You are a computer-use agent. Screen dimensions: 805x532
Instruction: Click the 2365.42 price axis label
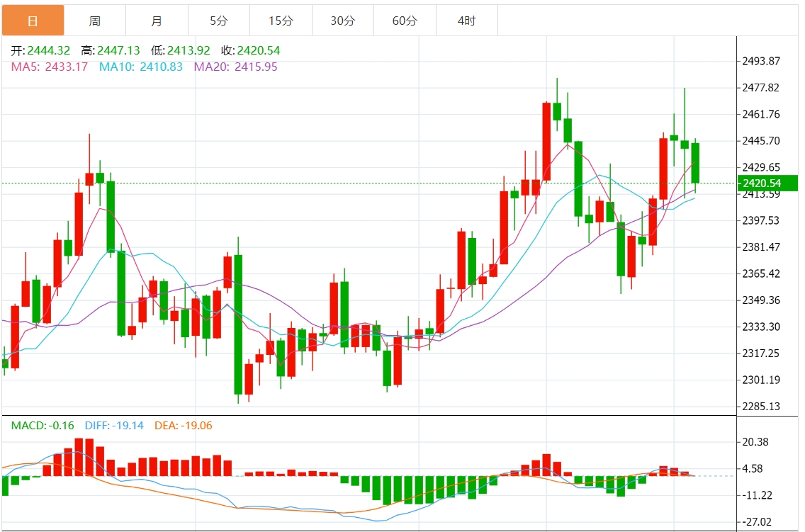761,273
